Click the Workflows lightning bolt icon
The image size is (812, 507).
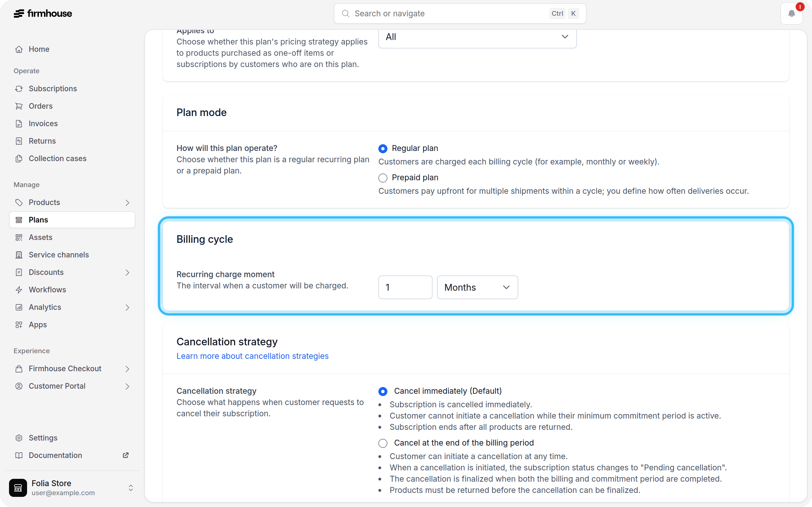tap(19, 290)
